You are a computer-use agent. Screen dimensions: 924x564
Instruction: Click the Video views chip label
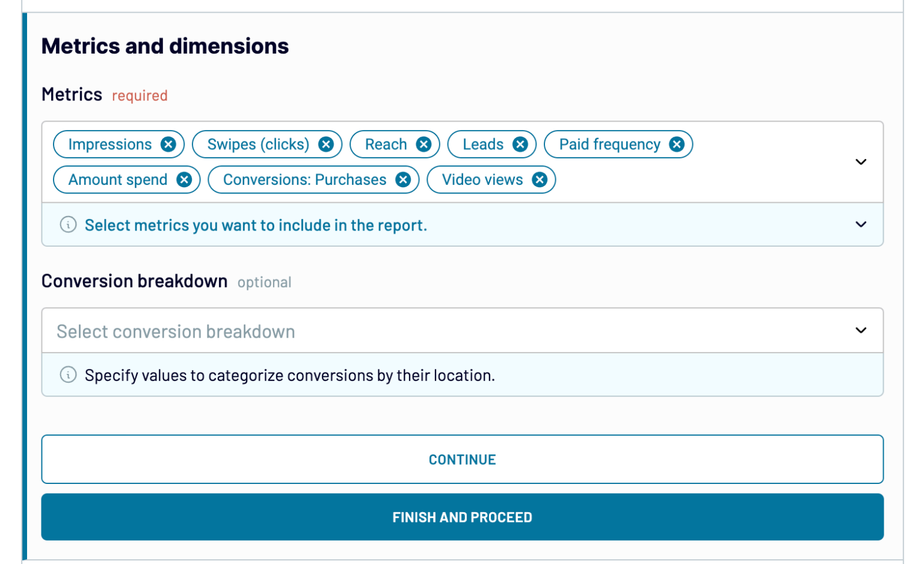[482, 180]
